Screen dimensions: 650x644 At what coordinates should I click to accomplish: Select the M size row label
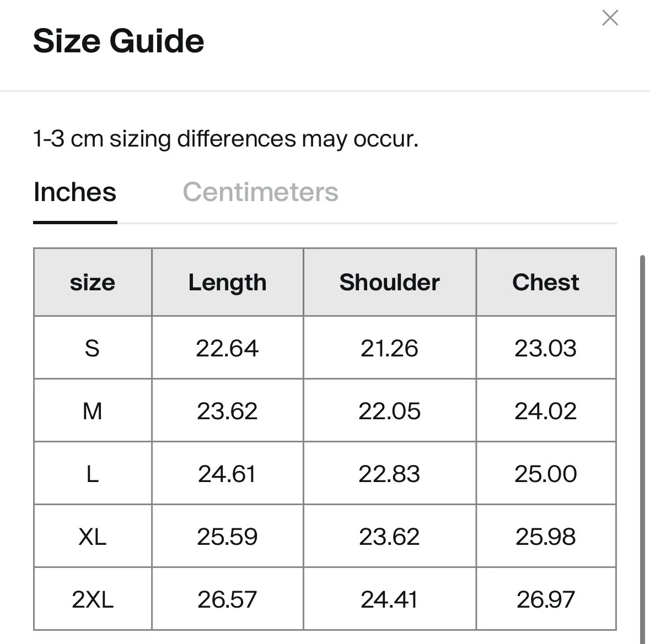click(93, 411)
